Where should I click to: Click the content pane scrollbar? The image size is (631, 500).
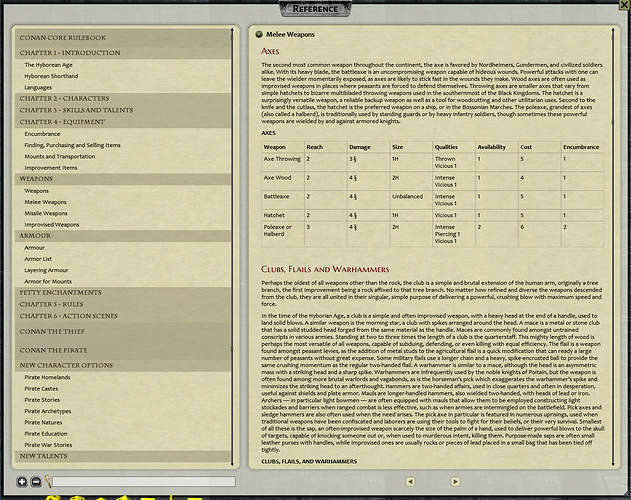tap(613, 247)
